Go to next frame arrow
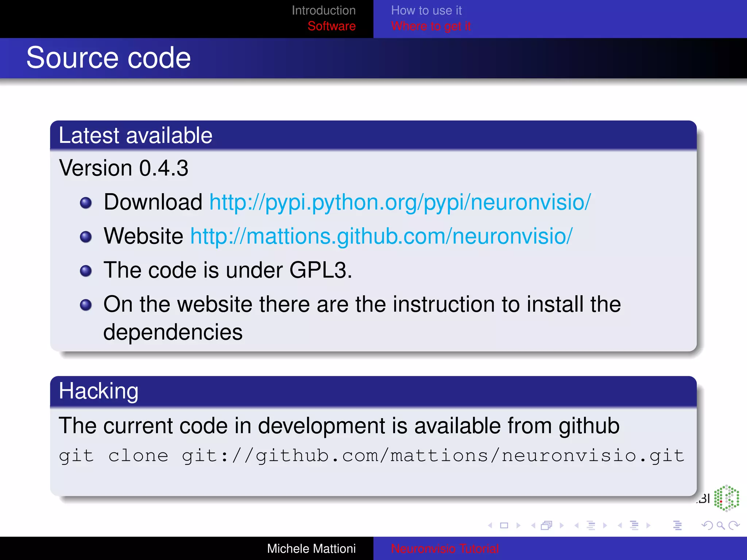 point(562,525)
